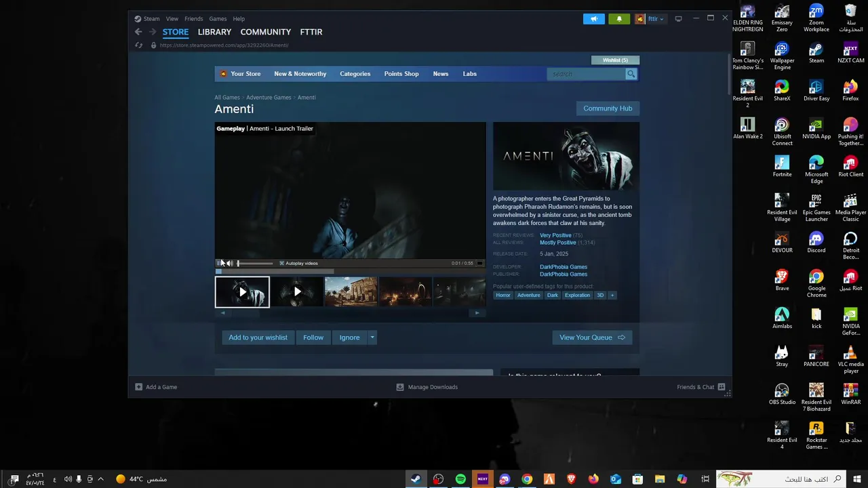Viewport: 868px width, 488px height.
Task: Open the Ignore options dropdown arrow
Action: (372, 338)
